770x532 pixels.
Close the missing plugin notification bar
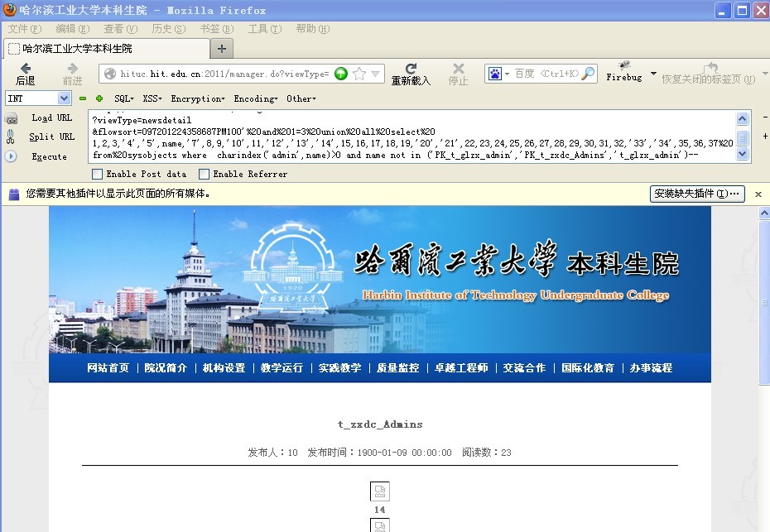tap(758, 194)
